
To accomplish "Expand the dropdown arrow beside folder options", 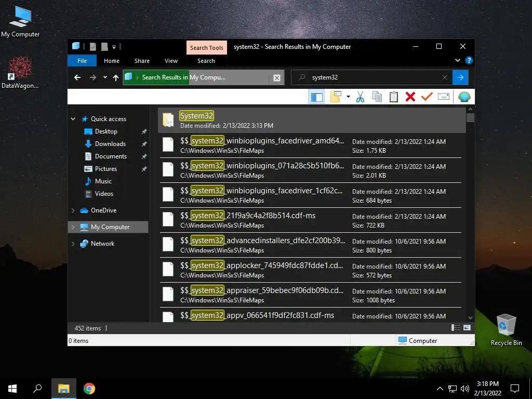I will coord(348,97).
